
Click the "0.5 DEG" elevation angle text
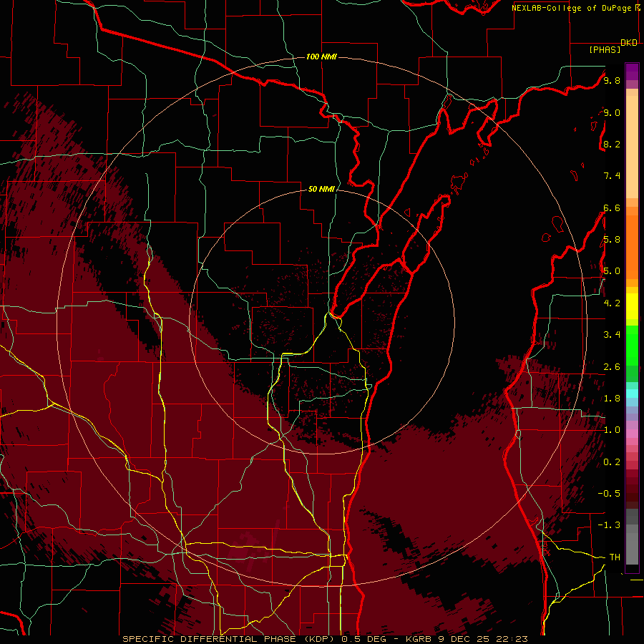pos(364,639)
